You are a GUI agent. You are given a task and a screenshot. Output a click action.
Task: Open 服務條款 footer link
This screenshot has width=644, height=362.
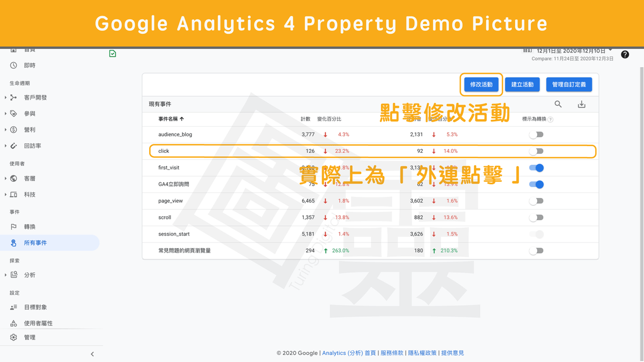point(391,353)
